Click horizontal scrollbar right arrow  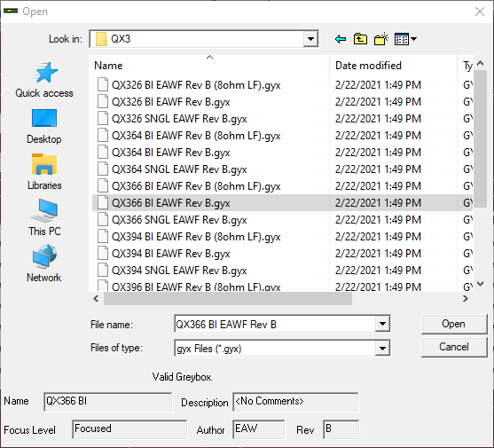(x=466, y=298)
